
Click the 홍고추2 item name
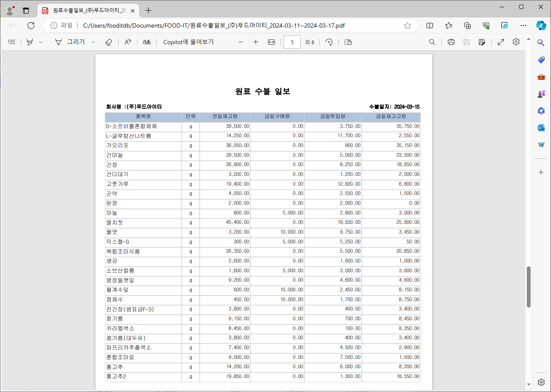tap(116, 376)
